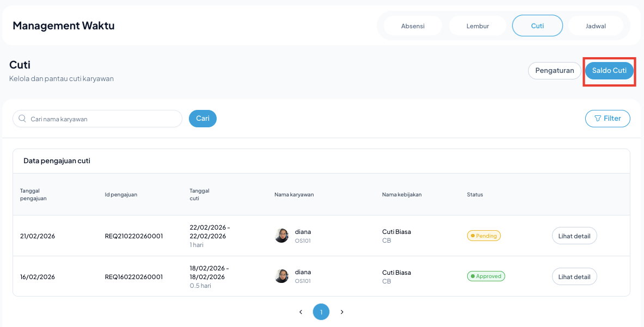This screenshot has height=327, width=644.
Task: View detail of the Approved leave request
Action: pos(574,276)
